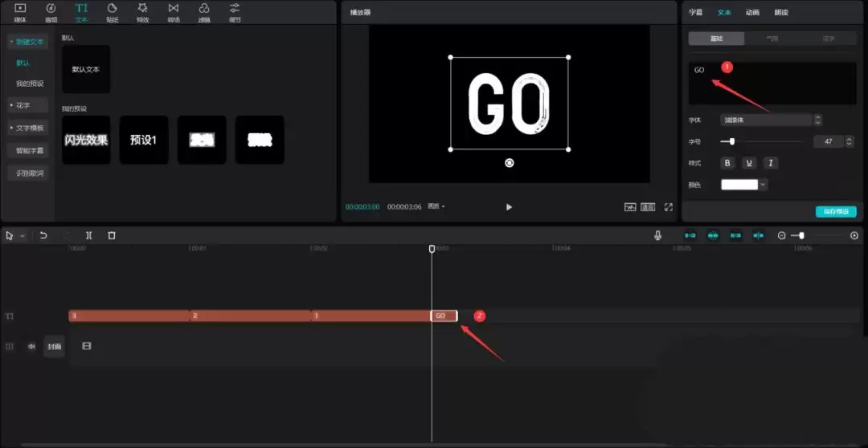Enter fullscreen preview in the player
This screenshot has width=868, height=448.
click(x=668, y=206)
